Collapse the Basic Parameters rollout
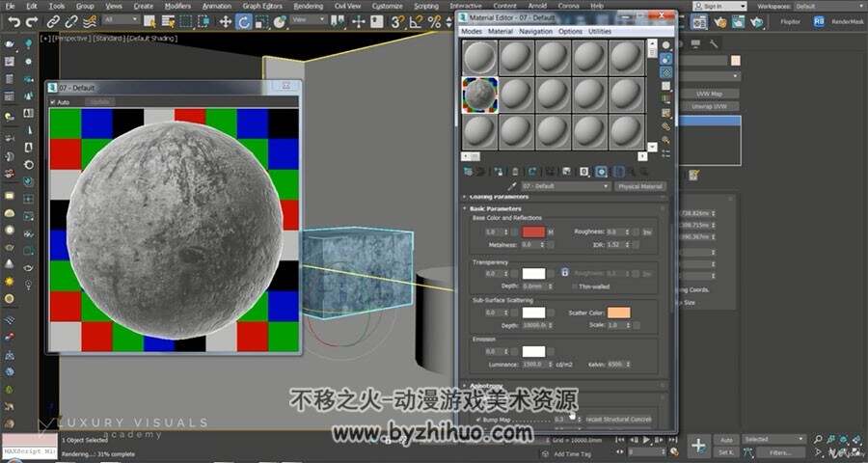Viewport: 868px width, 463px height. [x=496, y=208]
